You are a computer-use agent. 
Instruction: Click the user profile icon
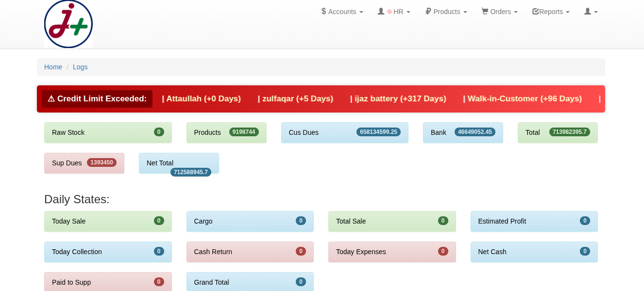point(587,11)
